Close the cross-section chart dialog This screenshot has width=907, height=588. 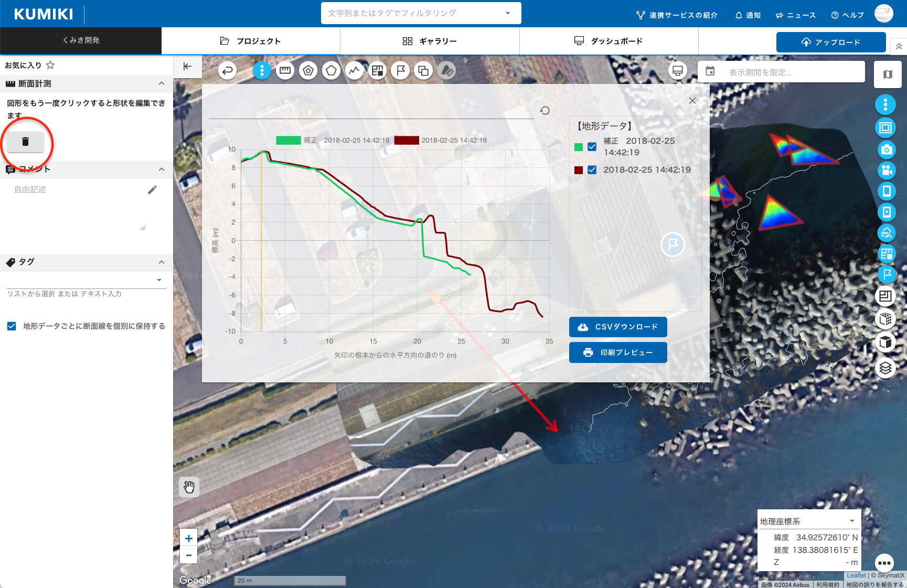[x=692, y=101]
